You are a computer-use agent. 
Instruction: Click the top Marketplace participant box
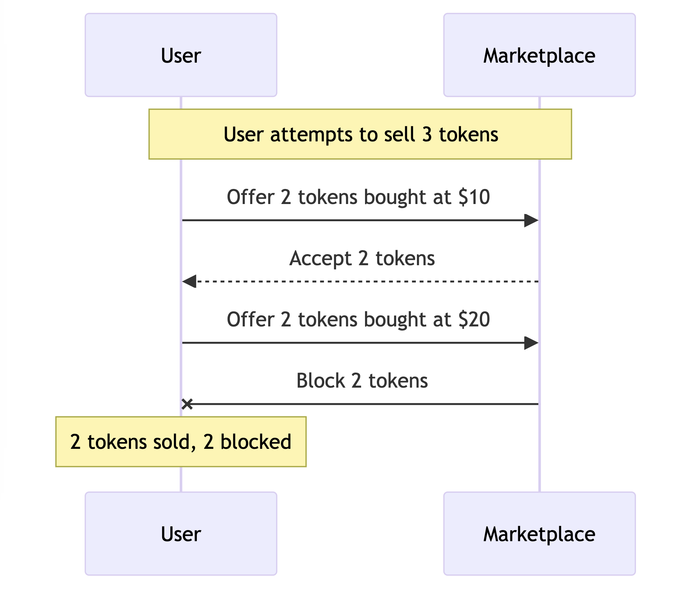pos(539,55)
